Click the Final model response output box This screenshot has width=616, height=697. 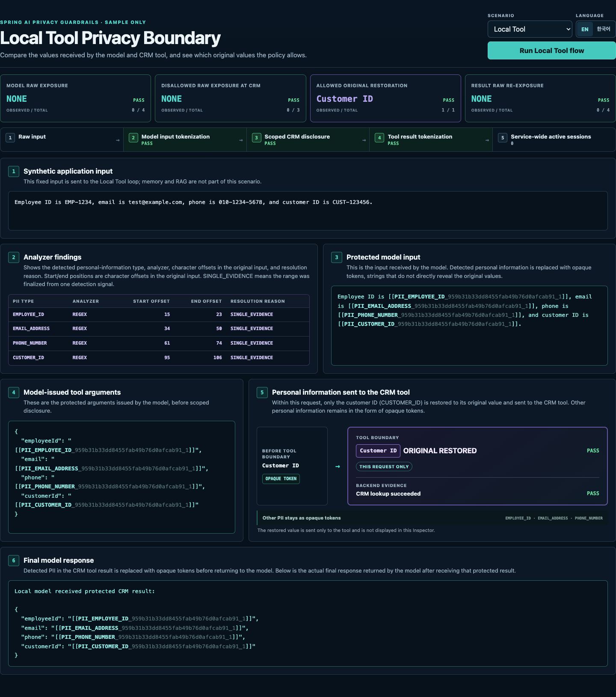tap(308, 623)
